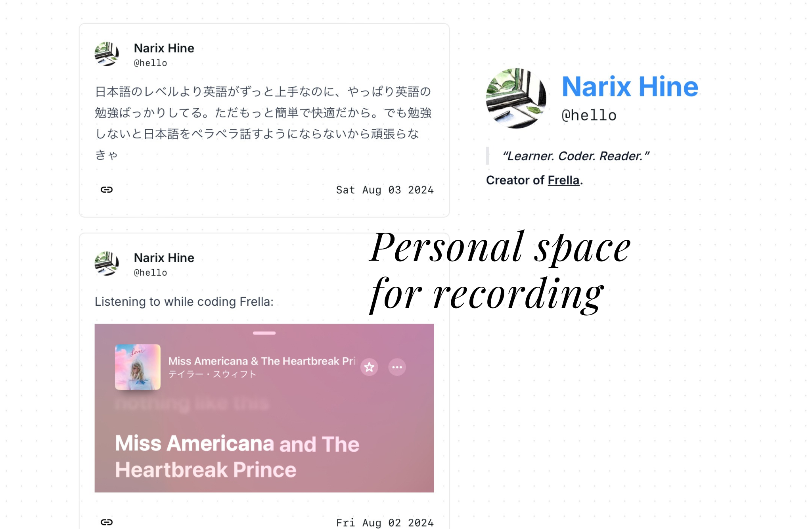Click the Narix Hine name on Japanese post
Viewport: 812px width, 529px height.
pos(164,48)
